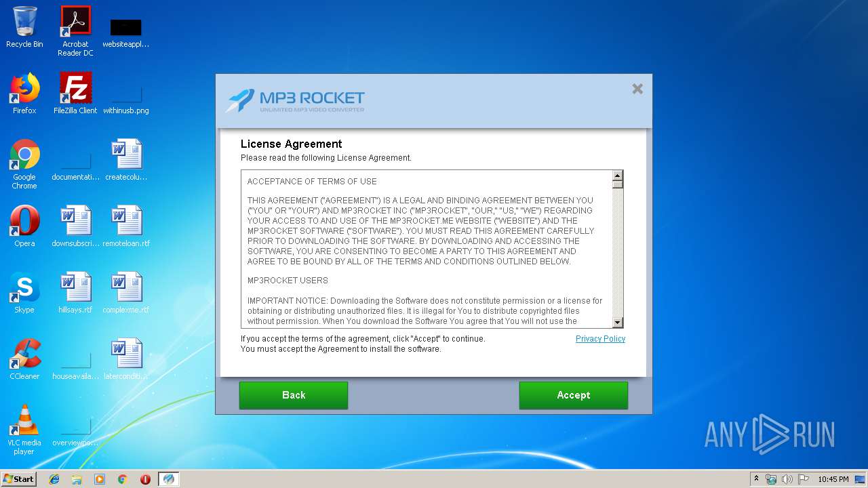The width and height of the screenshot is (868, 488).
Task: Open the Google Chrome desktop shortcut
Action: pyautogui.click(x=24, y=164)
